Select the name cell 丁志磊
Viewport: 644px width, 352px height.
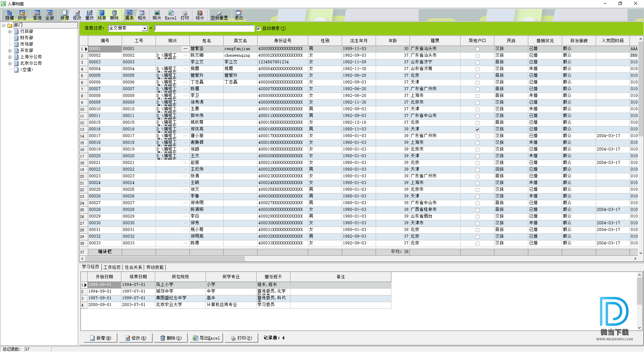(x=207, y=82)
